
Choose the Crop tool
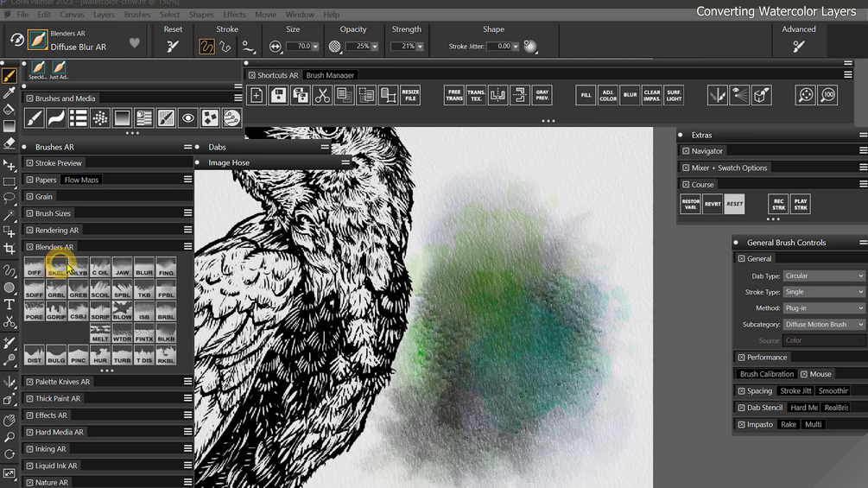click(x=10, y=249)
